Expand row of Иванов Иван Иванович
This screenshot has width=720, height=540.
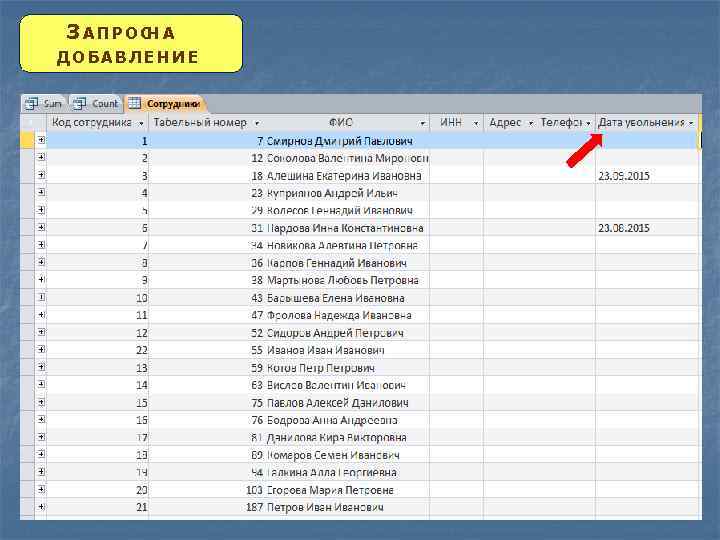pyautogui.click(x=41, y=349)
